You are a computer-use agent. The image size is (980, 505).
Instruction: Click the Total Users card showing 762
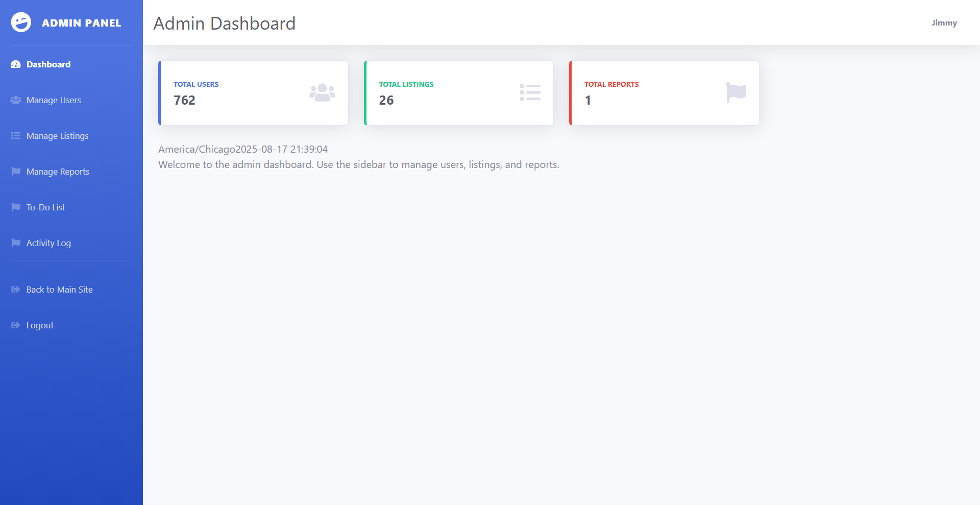pos(254,92)
